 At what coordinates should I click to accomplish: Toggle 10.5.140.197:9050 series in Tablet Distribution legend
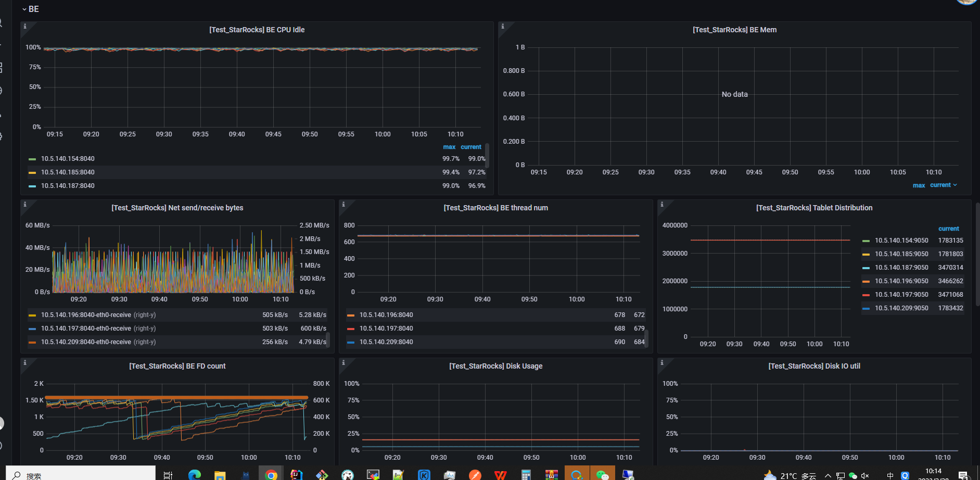click(x=901, y=295)
